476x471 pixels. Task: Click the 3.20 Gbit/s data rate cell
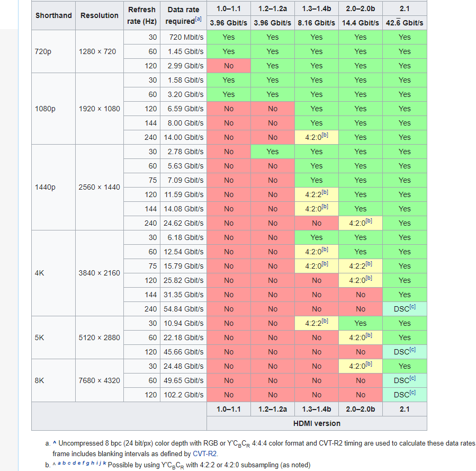pos(183,94)
